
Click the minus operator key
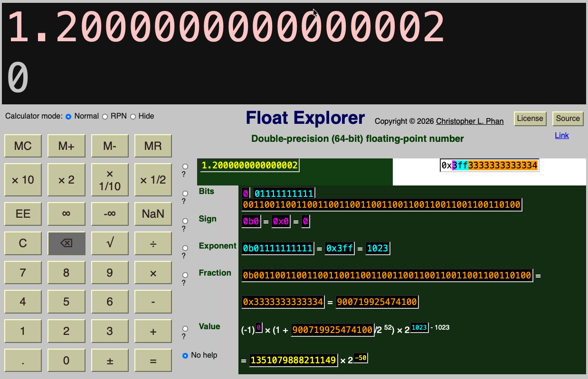tap(153, 302)
